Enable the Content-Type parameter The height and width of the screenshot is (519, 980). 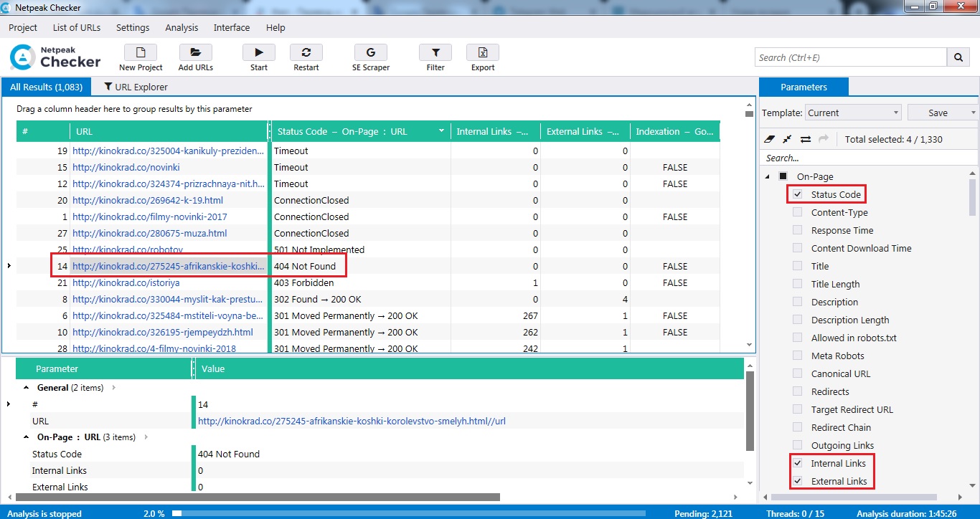798,212
